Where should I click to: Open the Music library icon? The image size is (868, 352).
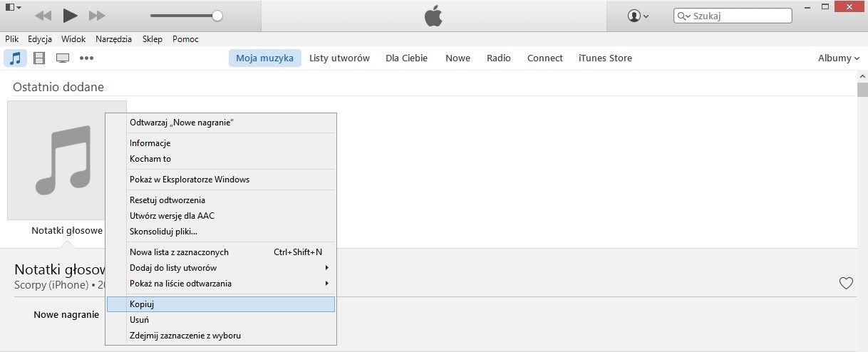click(x=15, y=58)
